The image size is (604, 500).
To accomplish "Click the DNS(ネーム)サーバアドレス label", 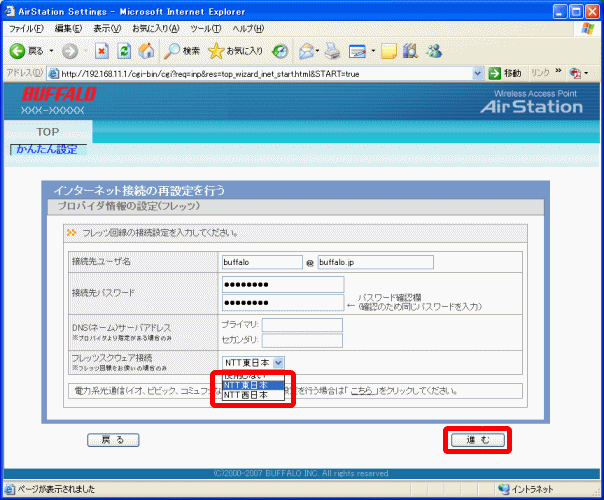I will click(x=121, y=328).
